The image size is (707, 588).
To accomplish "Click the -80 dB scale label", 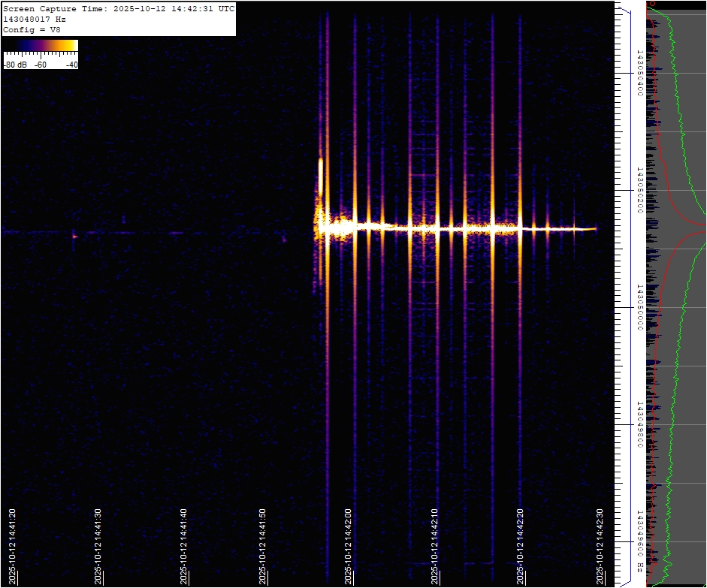I will click(x=14, y=65).
